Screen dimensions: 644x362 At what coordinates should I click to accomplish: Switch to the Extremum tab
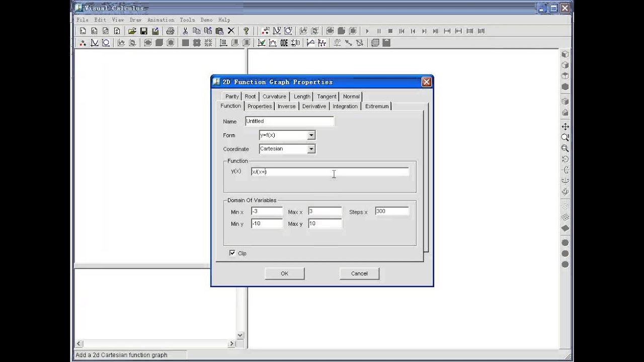point(377,106)
